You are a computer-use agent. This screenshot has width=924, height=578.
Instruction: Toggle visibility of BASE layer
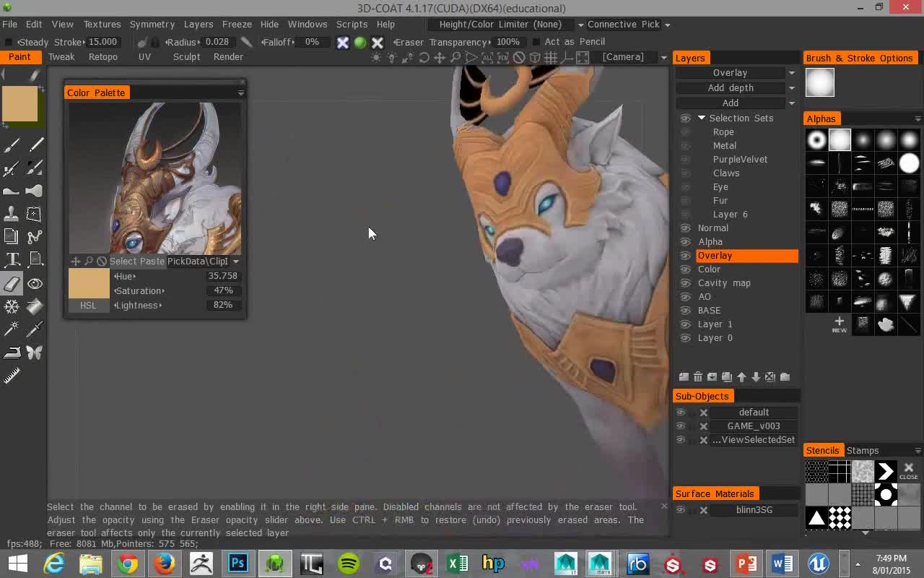click(685, 311)
